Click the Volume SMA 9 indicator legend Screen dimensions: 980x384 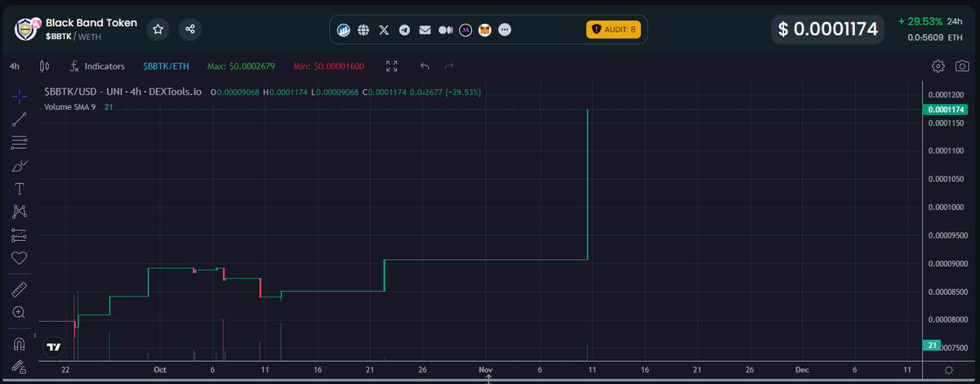(x=70, y=107)
